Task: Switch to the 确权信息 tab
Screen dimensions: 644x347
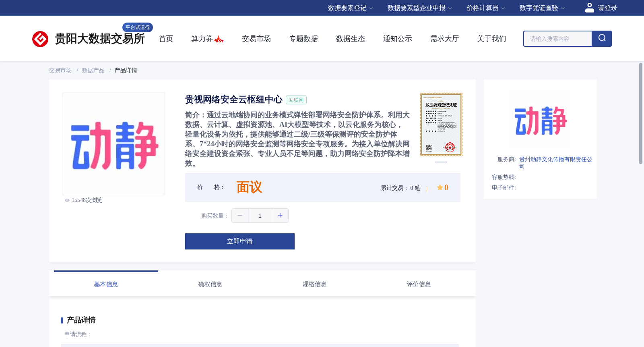Action: pyautogui.click(x=210, y=284)
